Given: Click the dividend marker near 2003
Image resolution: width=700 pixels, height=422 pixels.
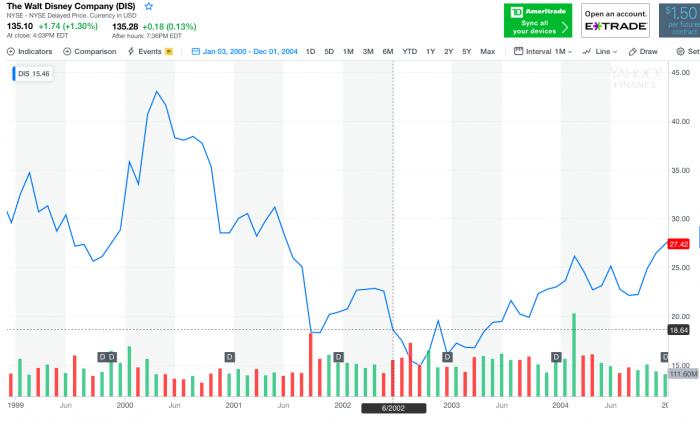Looking at the screenshot, I should pyautogui.click(x=447, y=357).
